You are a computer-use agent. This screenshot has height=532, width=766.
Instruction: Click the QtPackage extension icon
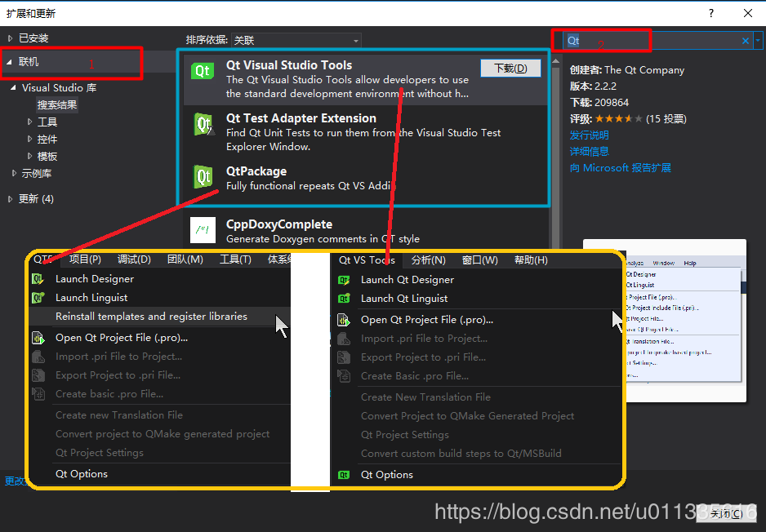[x=203, y=176]
